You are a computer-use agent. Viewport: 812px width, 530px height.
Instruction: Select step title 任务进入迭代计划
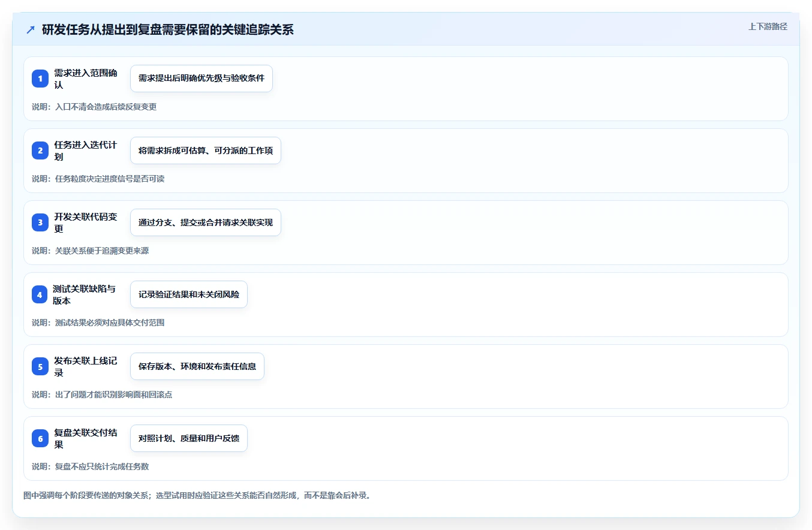(86, 150)
